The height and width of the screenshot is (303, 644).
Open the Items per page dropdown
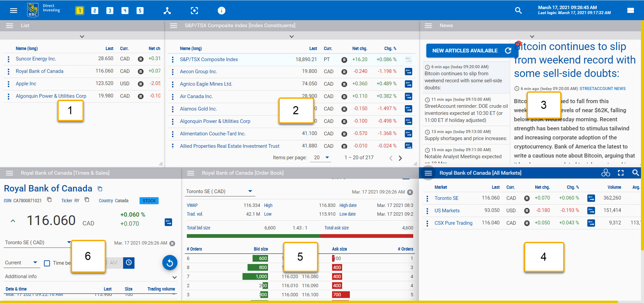[320, 157]
